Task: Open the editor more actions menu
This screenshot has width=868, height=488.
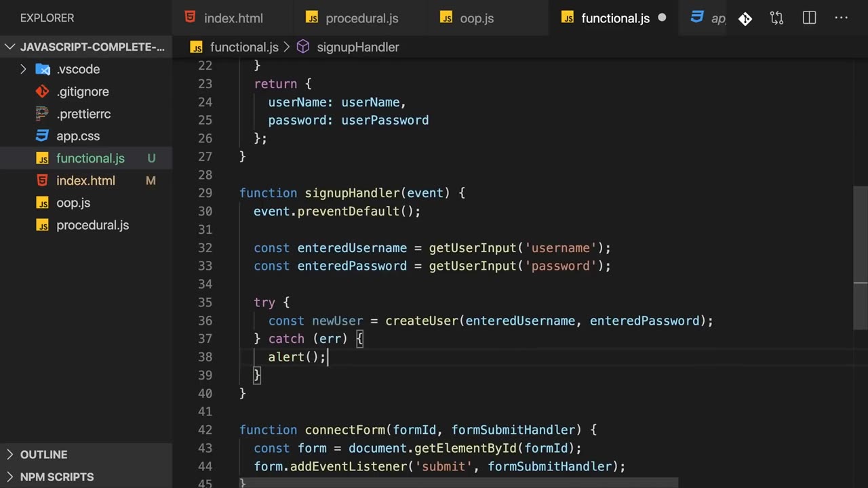Action: point(841,18)
